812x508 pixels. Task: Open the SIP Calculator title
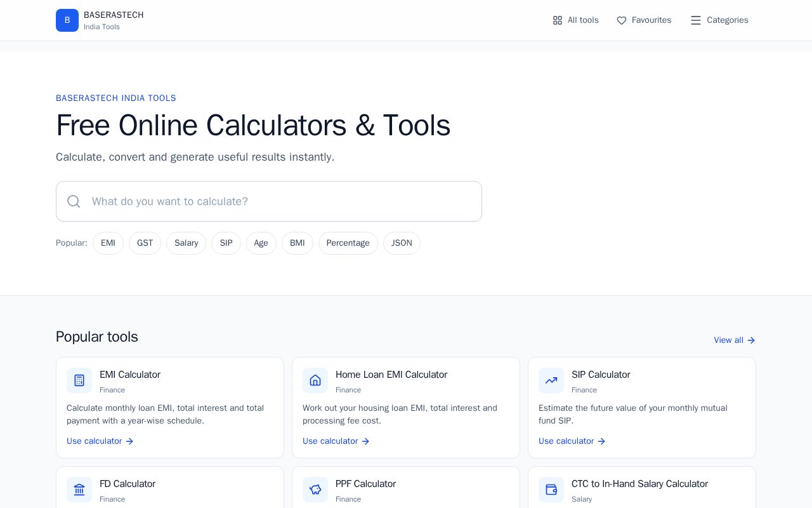pos(601,375)
